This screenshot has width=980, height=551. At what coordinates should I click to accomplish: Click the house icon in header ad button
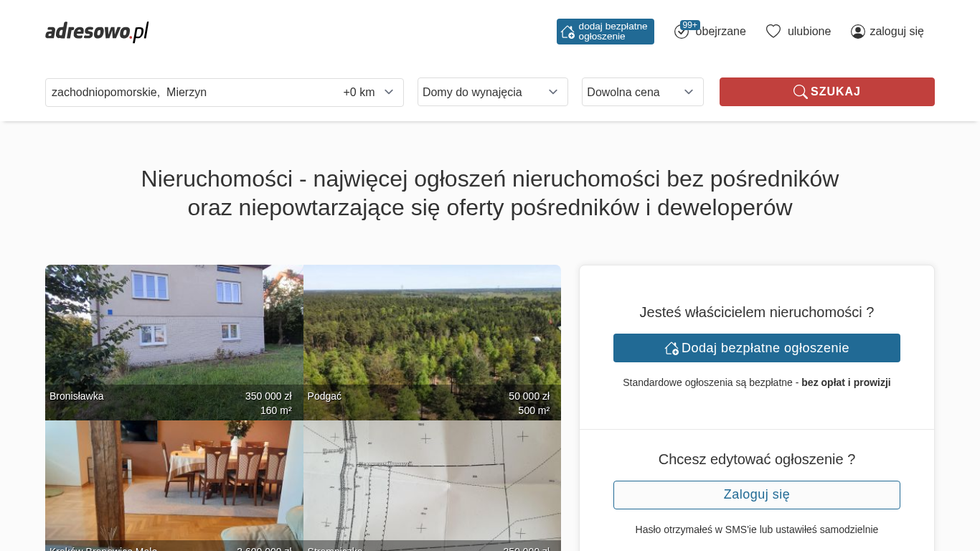(x=567, y=32)
